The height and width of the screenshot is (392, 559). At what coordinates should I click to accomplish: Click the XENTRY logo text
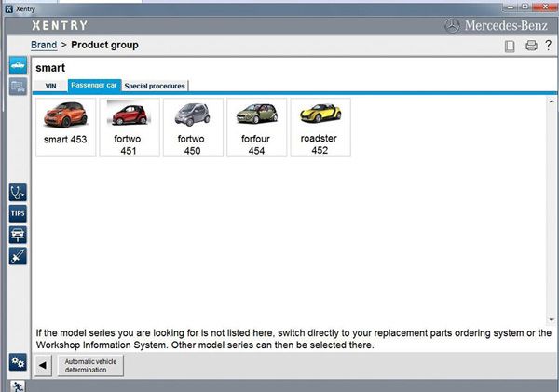pyautogui.click(x=60, y=25)
